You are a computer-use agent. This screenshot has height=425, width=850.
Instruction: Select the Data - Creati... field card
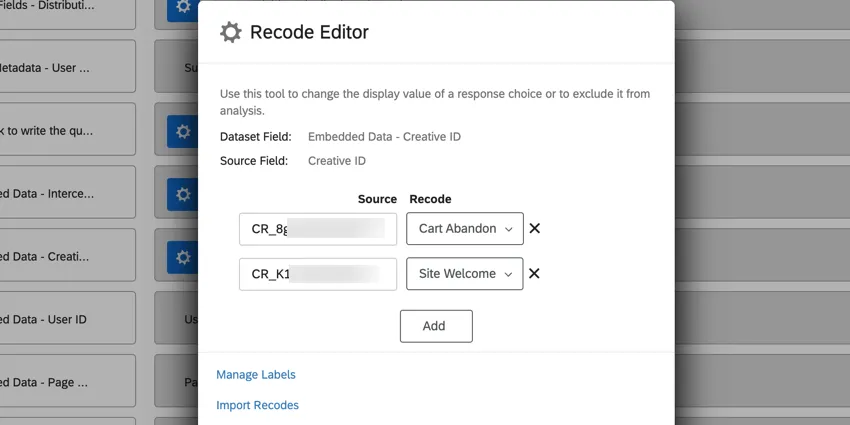click(x=66, y=257)
